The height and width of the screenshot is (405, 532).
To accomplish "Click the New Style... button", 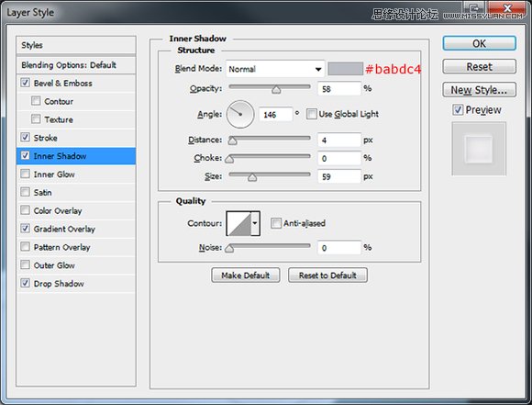I will pos(480,90).
